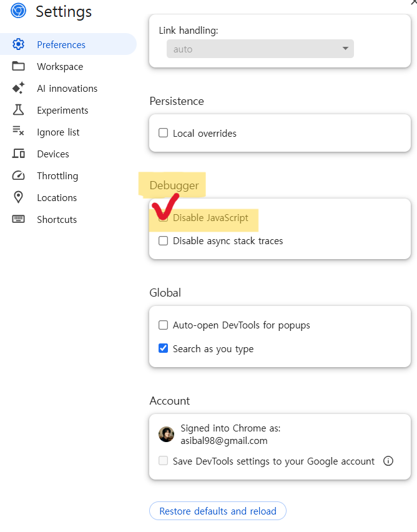Screen dimensions: 417x532
Task: Click the Locations pin icon
Action: [x=18, y=197]
